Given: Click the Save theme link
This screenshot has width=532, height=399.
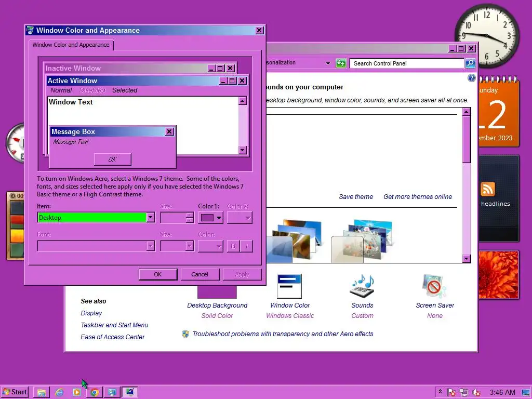Looking at the screenshot, I should pyautogui.click(x=356, y=197).
